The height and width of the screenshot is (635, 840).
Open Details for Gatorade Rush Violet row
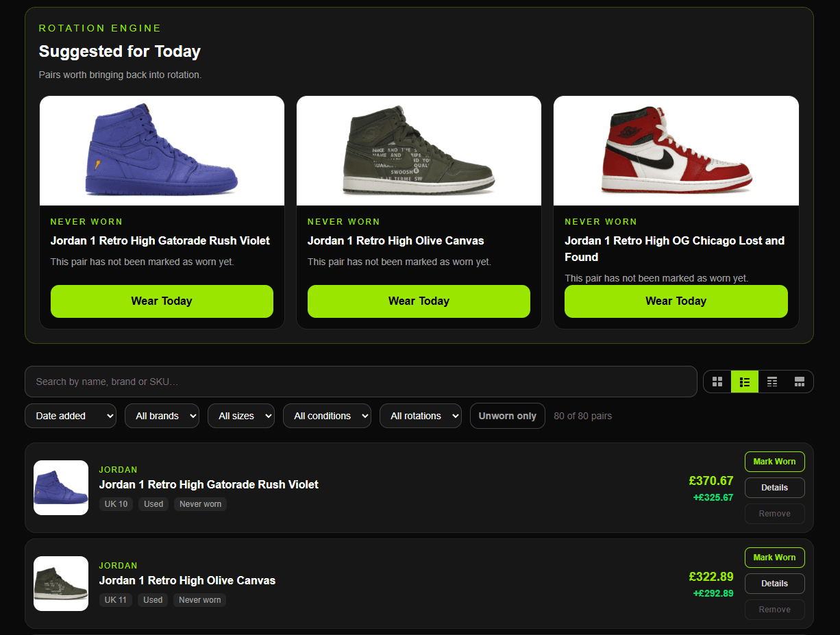(x=775, y=488)
